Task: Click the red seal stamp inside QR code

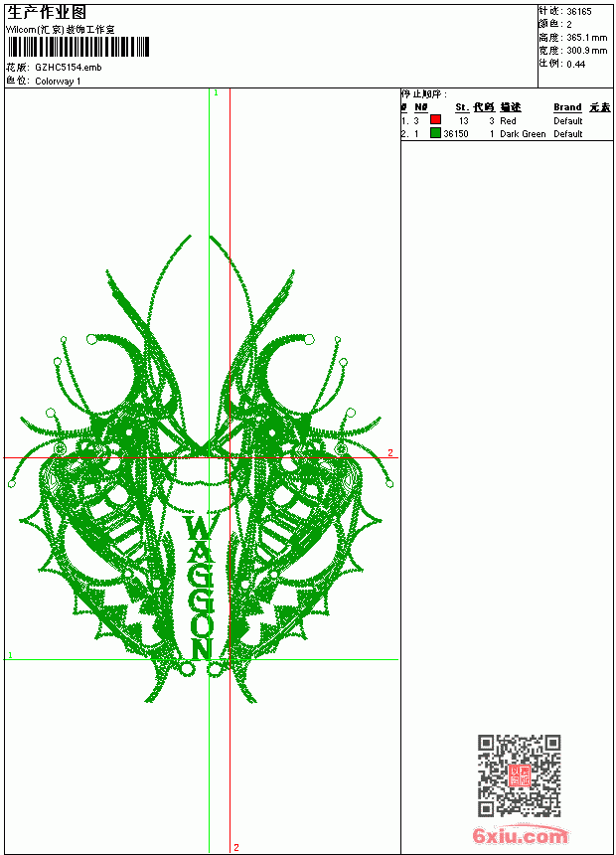Action: (x=519, y=775)
